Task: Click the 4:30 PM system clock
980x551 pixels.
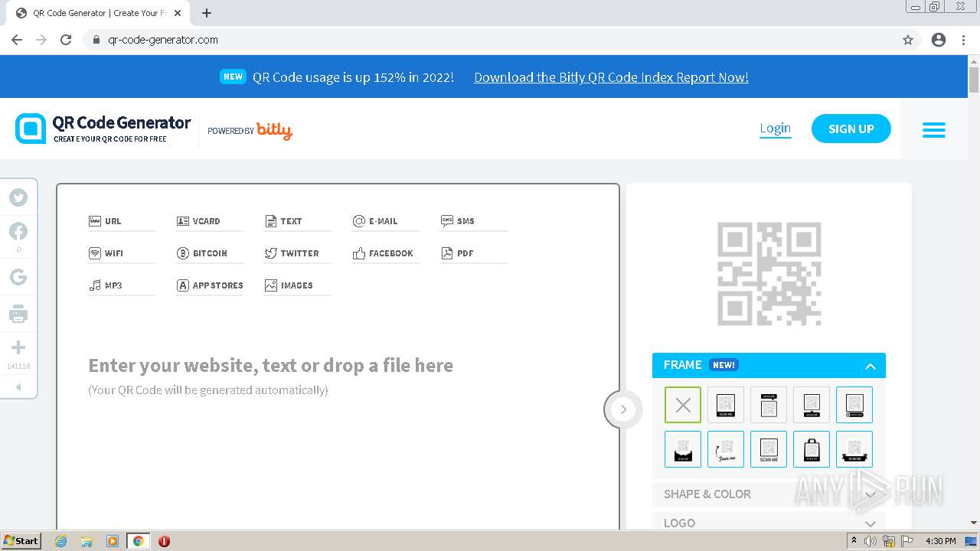Action: [x=941, y=541]
